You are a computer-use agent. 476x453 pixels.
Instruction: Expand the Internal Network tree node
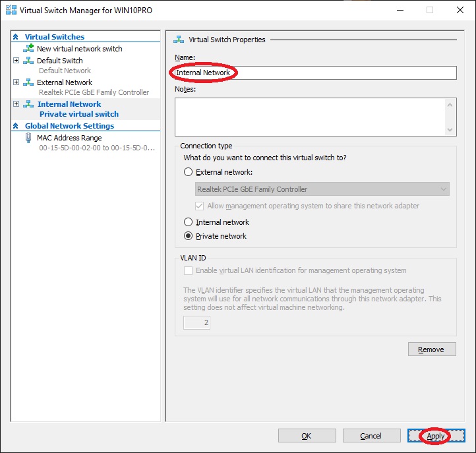16,104
